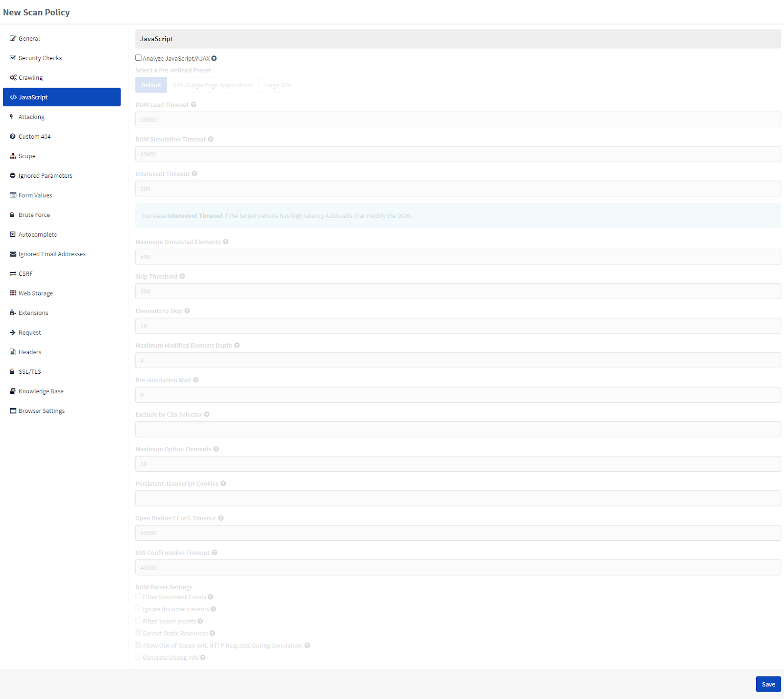Click the Persistent JavaScript Cookies field
Screen dimensions: 784x699
click(x=458, y=498)
